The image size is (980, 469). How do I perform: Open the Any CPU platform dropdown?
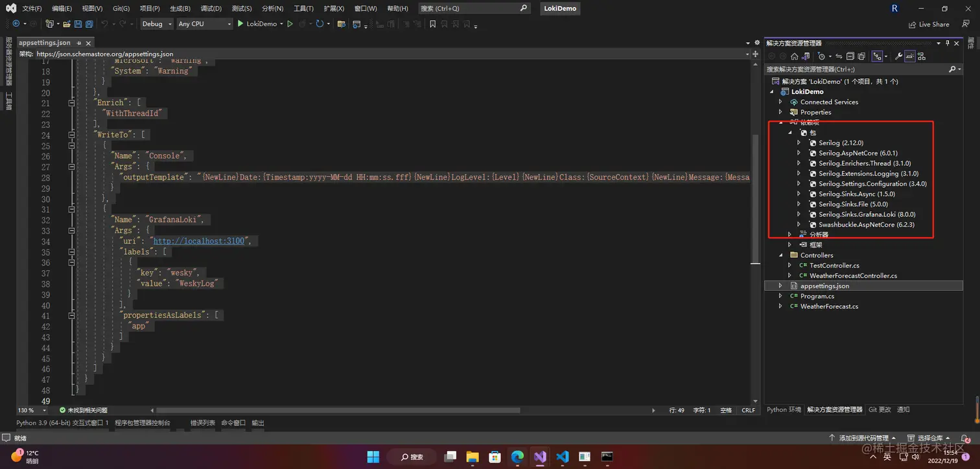204,24
